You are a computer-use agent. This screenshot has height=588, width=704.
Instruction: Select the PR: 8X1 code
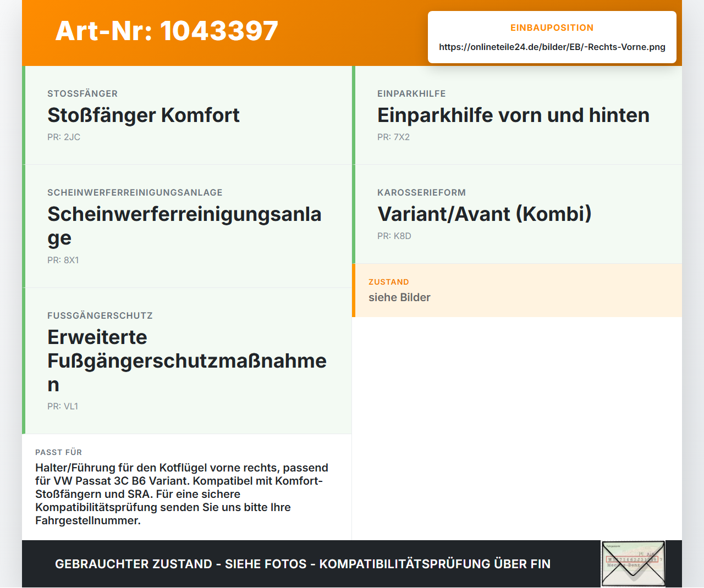pyautogui.click(x=63, y=260)
